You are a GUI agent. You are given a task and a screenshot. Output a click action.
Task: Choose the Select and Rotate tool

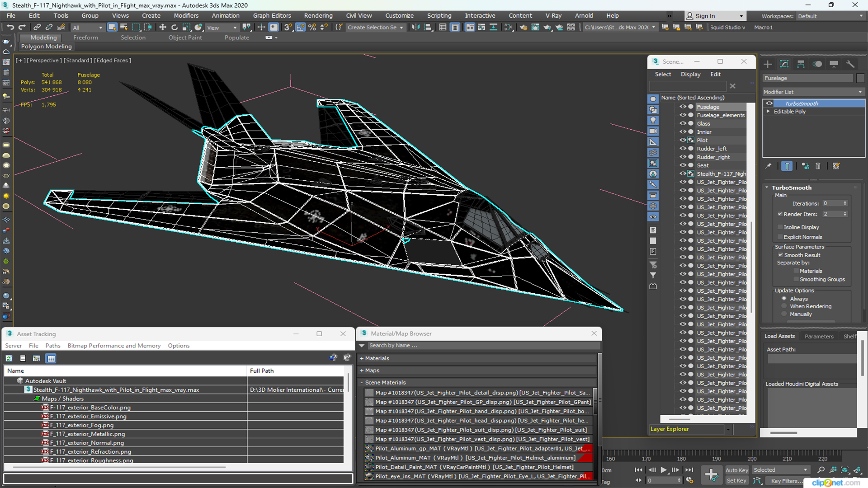tap(175, 27)
